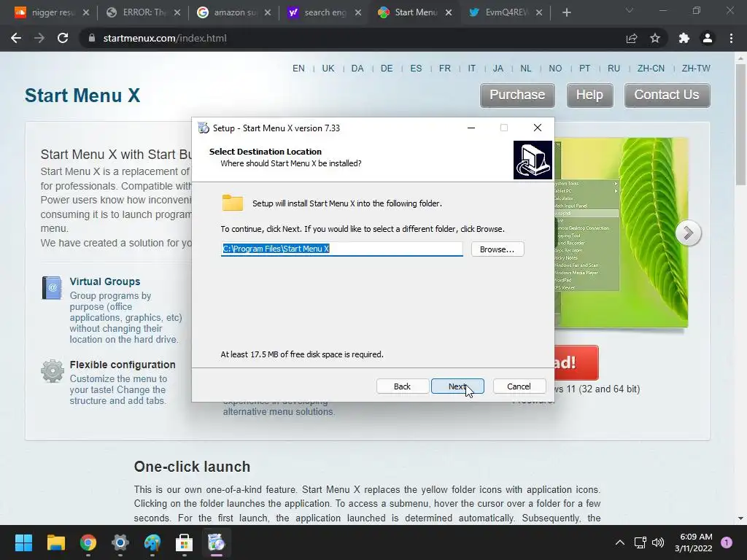
Task: Open Microsoft Store from the taskbar
Action: pyautogui.click(x=184, y=542)
